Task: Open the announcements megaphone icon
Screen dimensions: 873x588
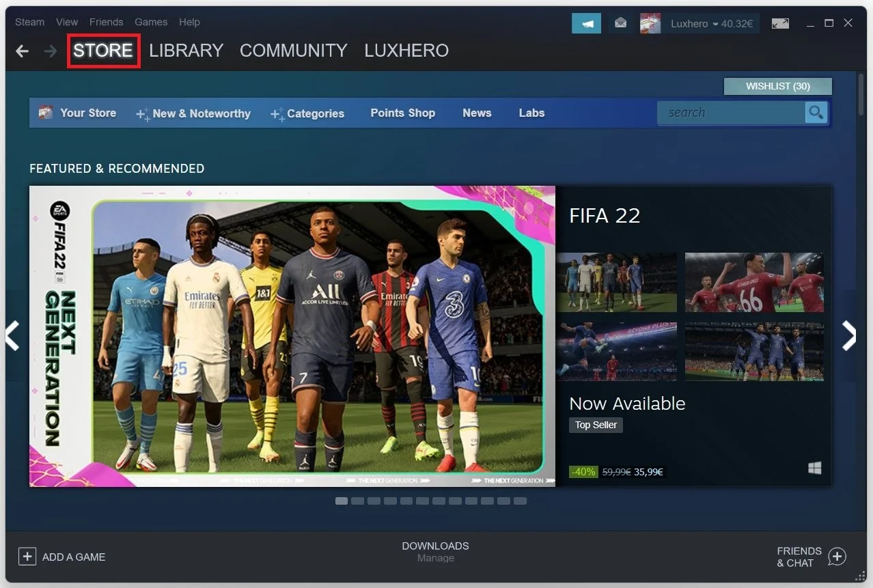Action: point(586,23)
